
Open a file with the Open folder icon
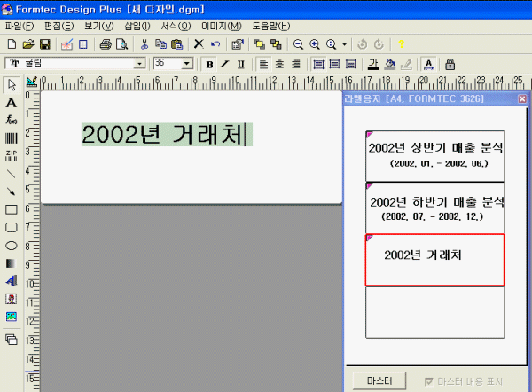28,44
